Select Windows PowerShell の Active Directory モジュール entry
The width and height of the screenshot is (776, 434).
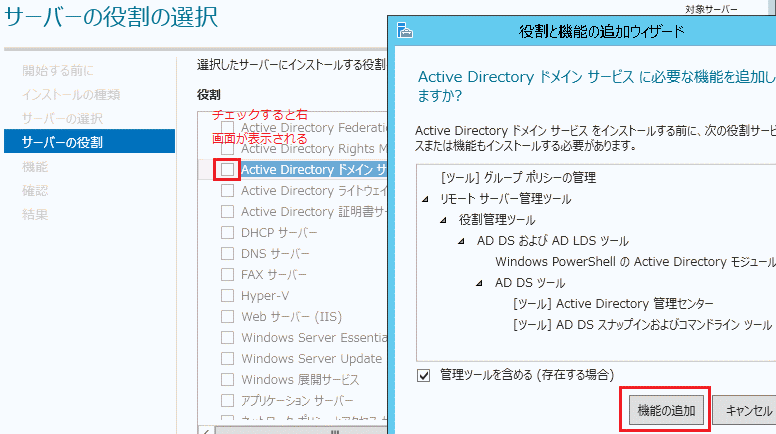click(x=635, y=262)
